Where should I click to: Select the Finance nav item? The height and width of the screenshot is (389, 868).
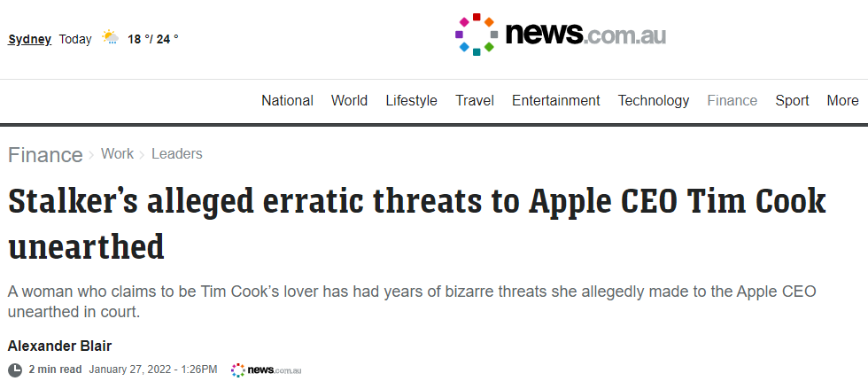click(x=732, y=101)
